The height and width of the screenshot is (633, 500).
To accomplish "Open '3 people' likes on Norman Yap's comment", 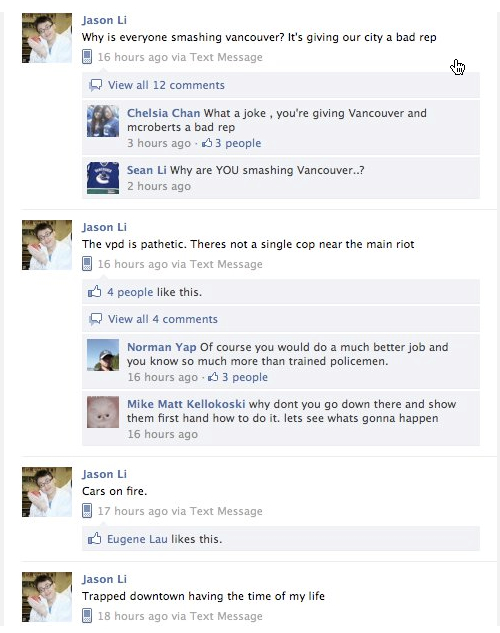I will click(245, 377).
